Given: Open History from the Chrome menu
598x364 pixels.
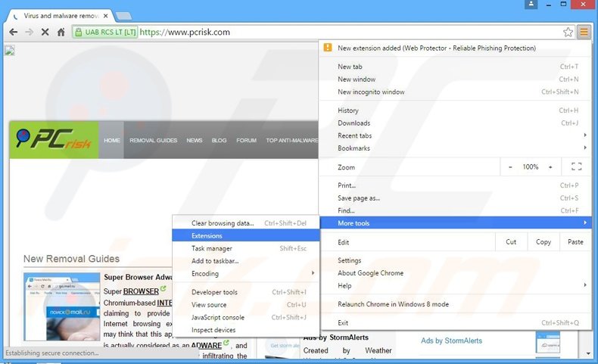Looking at the screenshot, I should click(x=455, y=110).
